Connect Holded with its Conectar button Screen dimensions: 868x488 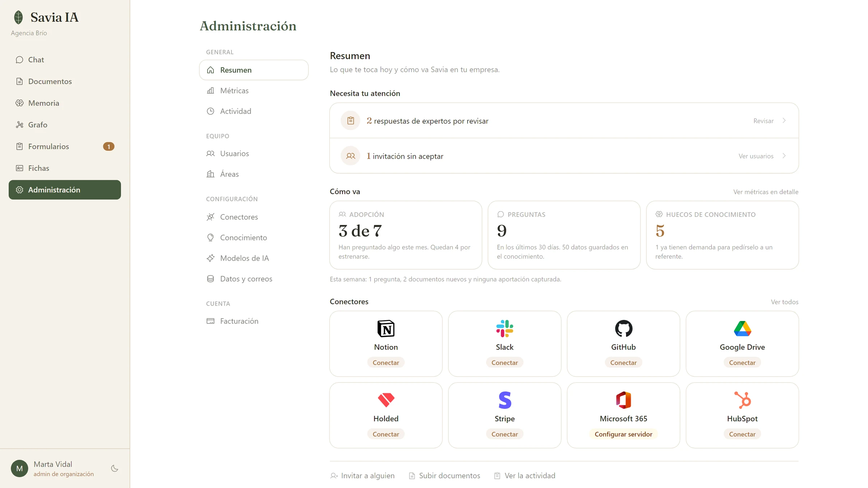pyautogui.click(x=386, y=434)
